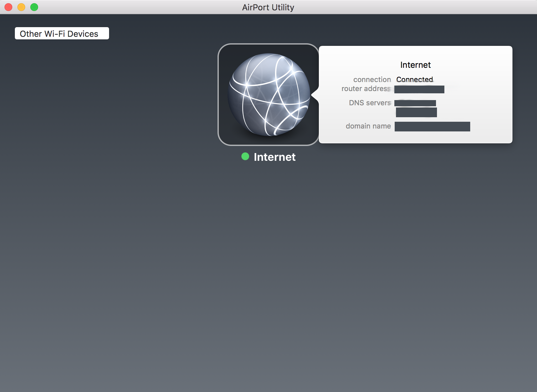Click the domain name label
537x392 pixels.
[368, 126]
